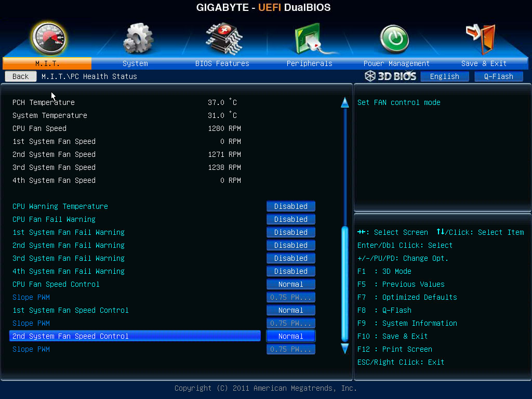Open the English language selector
Screen dimensions: 532x399
coord(445,76)
